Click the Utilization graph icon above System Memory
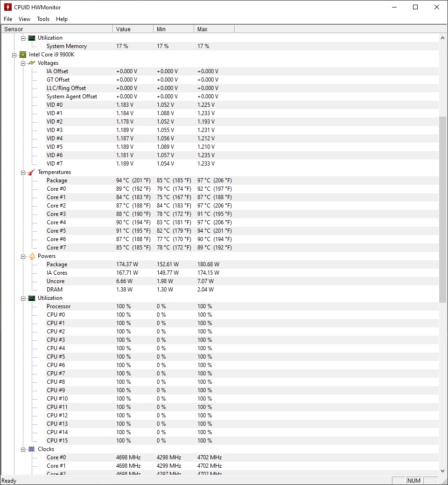 click(32, 38)
